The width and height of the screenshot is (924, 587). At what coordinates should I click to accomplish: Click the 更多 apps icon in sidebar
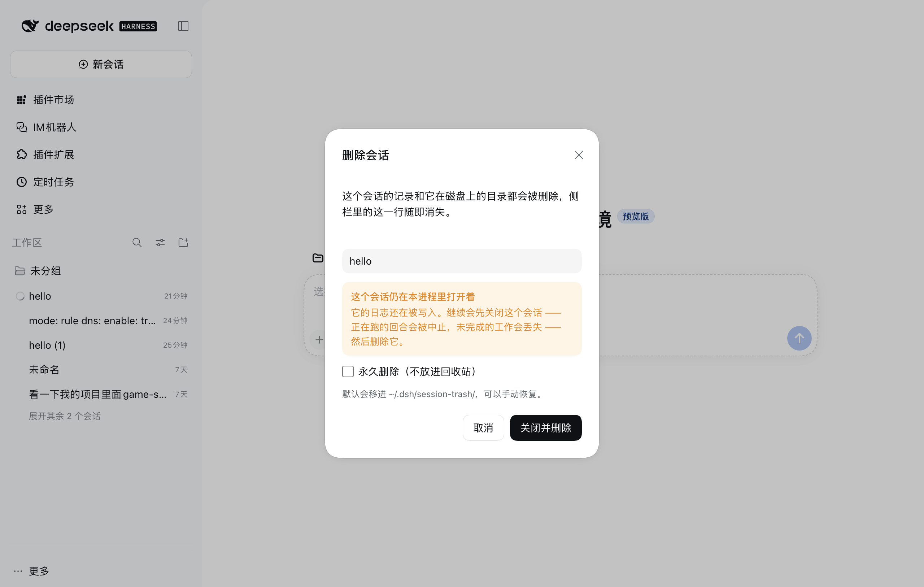[22, 209]
